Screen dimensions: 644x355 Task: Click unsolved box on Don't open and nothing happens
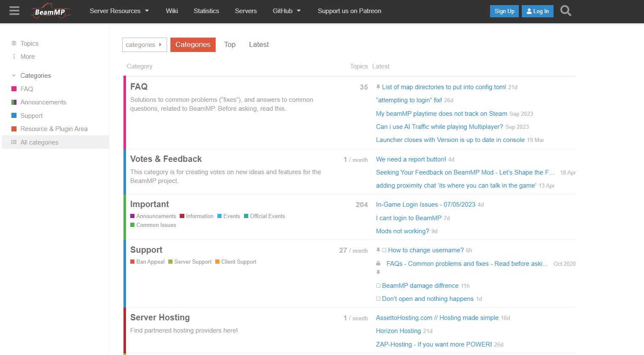click(x=378, y=299)
